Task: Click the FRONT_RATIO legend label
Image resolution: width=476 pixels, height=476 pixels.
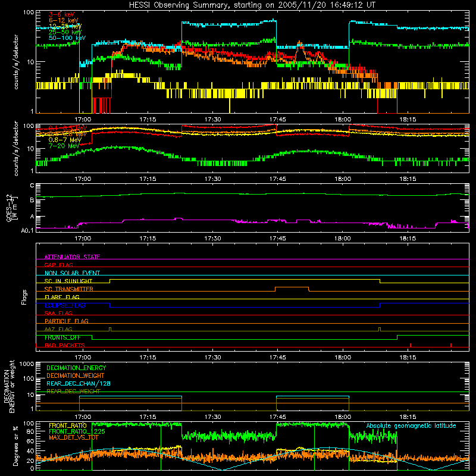Action: [68, 425]
